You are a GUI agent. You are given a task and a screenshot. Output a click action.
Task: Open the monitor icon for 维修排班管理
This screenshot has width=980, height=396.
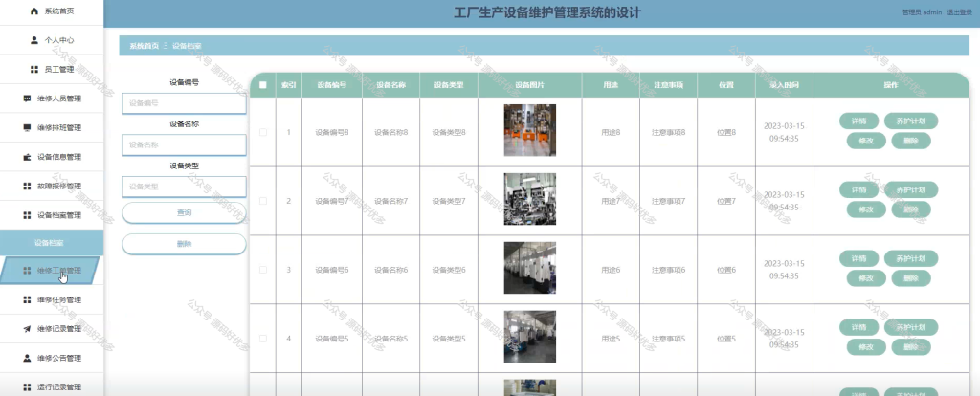pos(27,128)
